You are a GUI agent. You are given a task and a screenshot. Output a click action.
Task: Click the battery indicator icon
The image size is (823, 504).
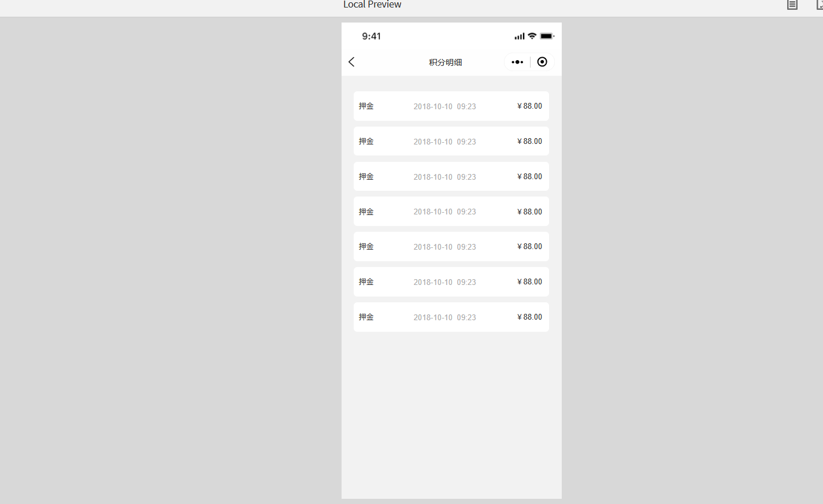547,36
